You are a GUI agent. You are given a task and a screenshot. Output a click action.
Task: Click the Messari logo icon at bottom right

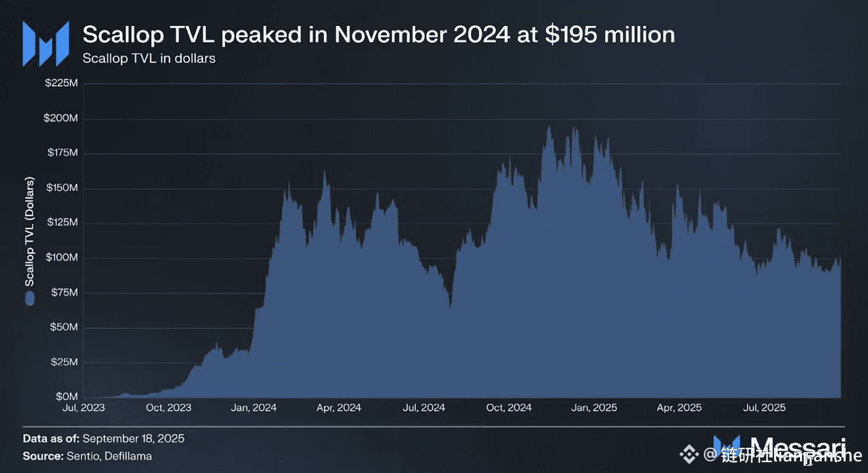(727, 448)
